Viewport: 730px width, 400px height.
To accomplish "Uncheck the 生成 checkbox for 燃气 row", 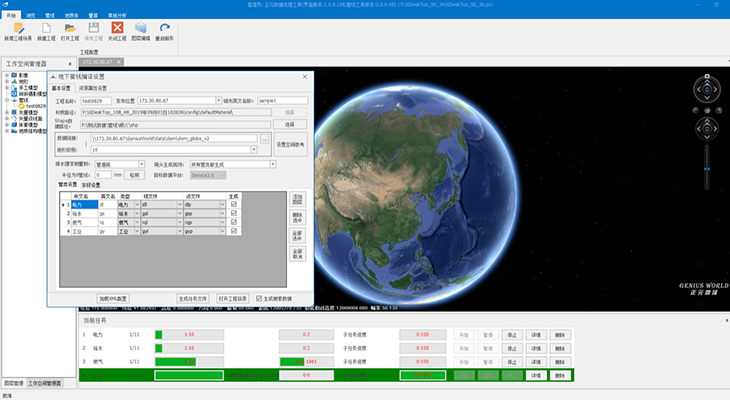I will click(x=234, y=222).
